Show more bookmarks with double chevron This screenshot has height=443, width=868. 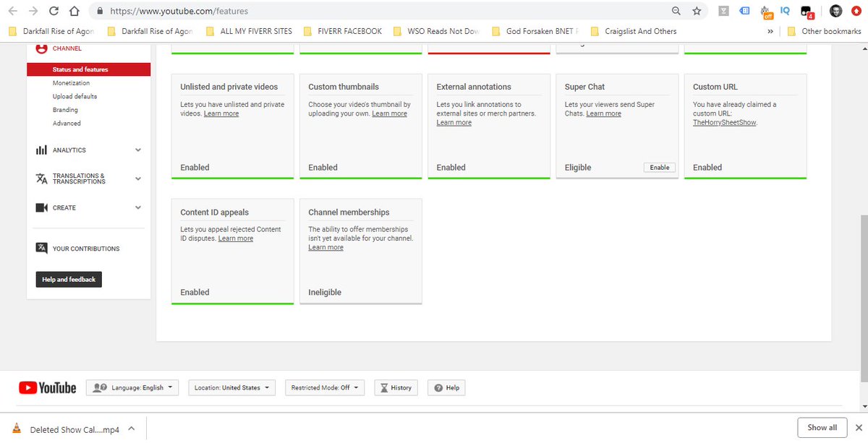tap(770, 31)
